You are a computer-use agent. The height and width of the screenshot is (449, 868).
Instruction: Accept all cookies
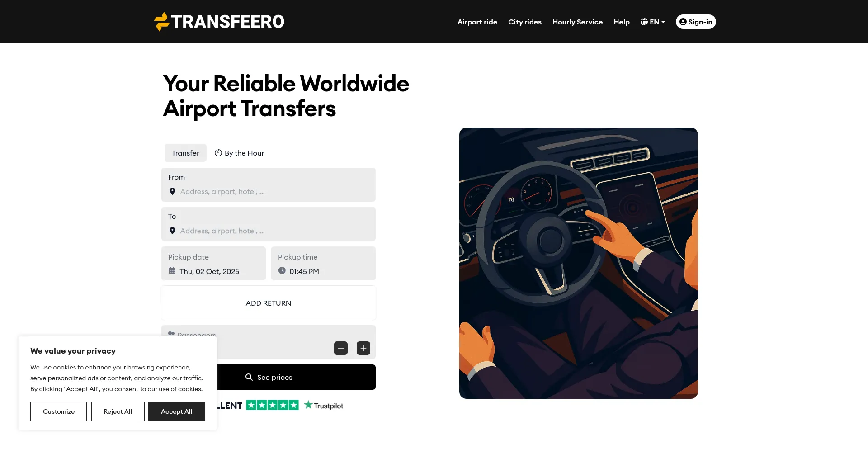click(x=176, y=411)
